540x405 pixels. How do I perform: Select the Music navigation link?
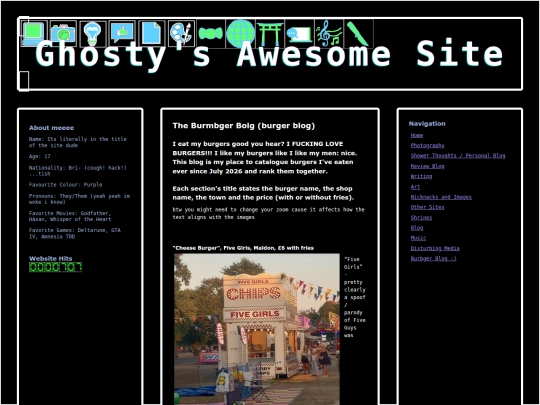point(418,238)
